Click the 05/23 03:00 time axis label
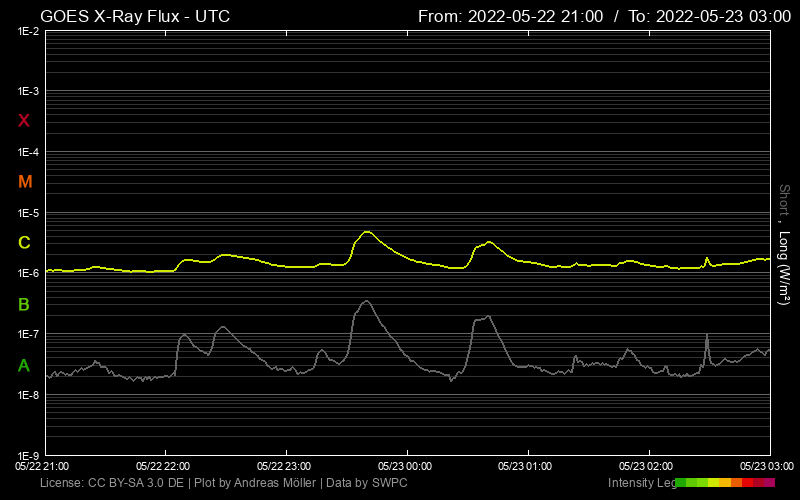Screen dimensions: 800x500 (x=767, y=466)
